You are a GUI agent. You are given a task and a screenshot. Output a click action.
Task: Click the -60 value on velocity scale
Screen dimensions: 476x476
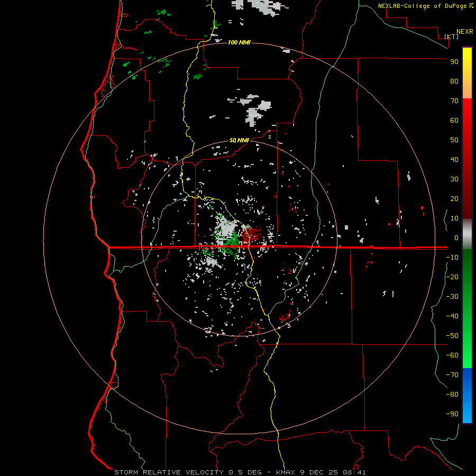[x=452, y=355]
